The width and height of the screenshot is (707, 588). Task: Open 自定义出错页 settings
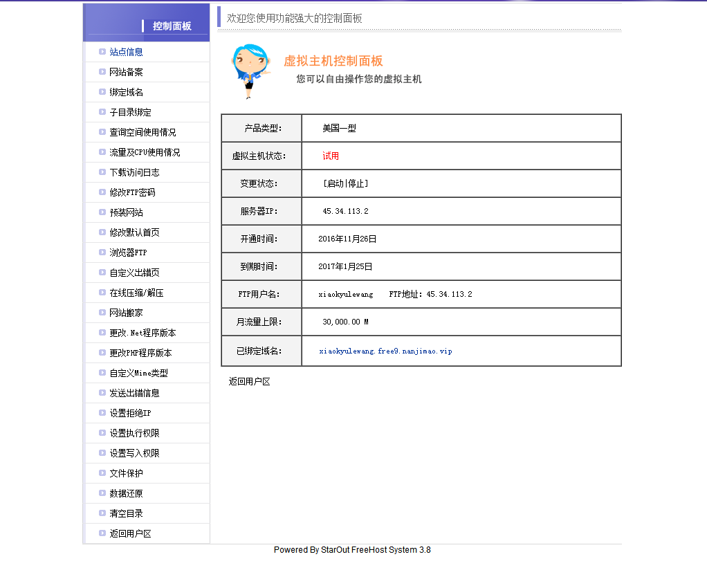tap(134, 273)
